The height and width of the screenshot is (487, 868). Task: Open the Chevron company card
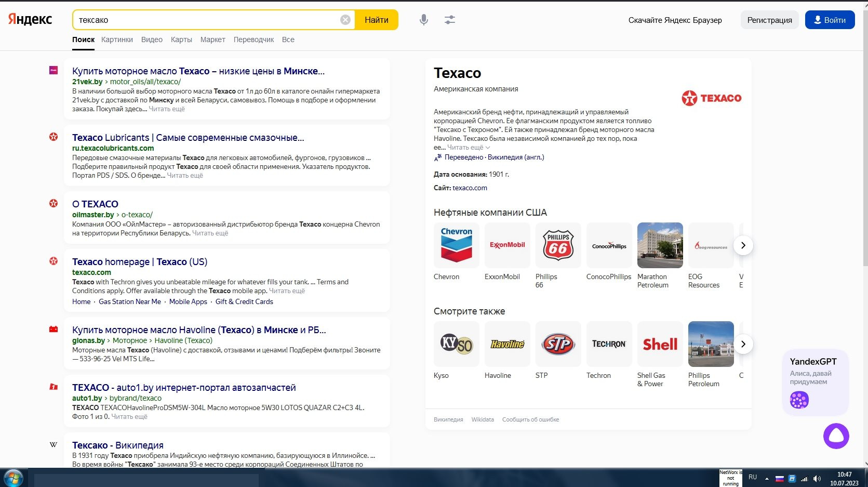457,245
